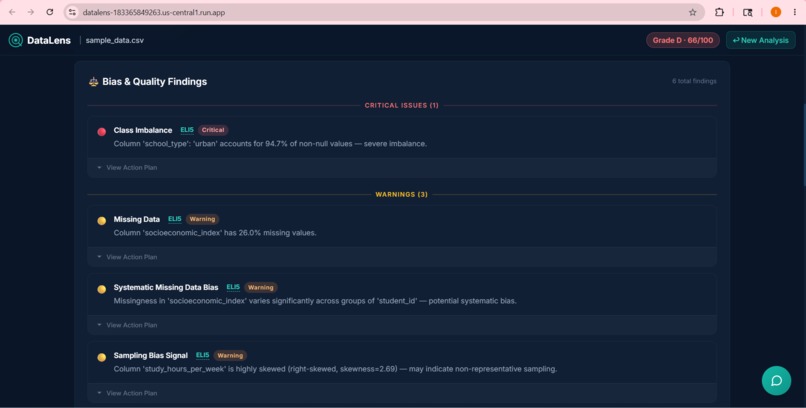Open ELI5 link for Class Imbalance
Viewport: 806px width, 408px height.
[x=187, y=130]
